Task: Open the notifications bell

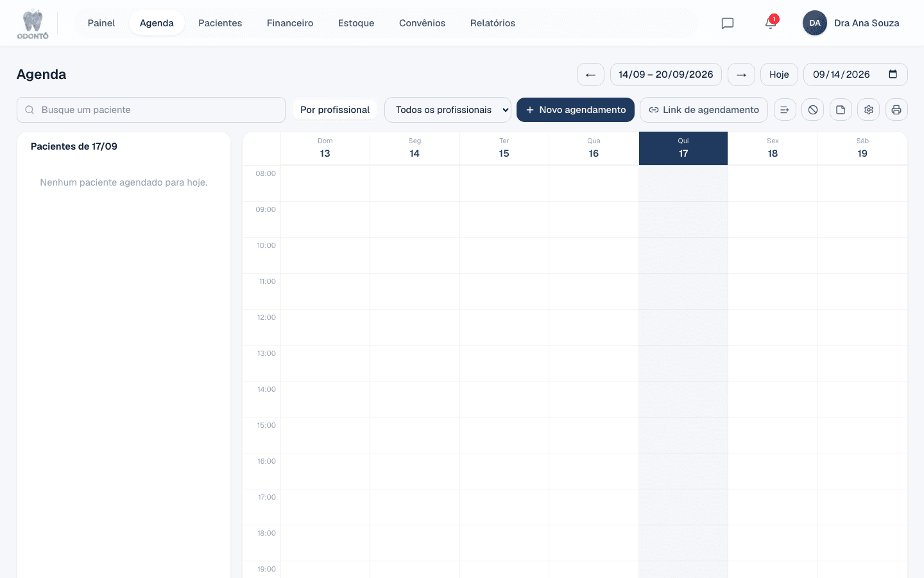Action: (771, 23)
